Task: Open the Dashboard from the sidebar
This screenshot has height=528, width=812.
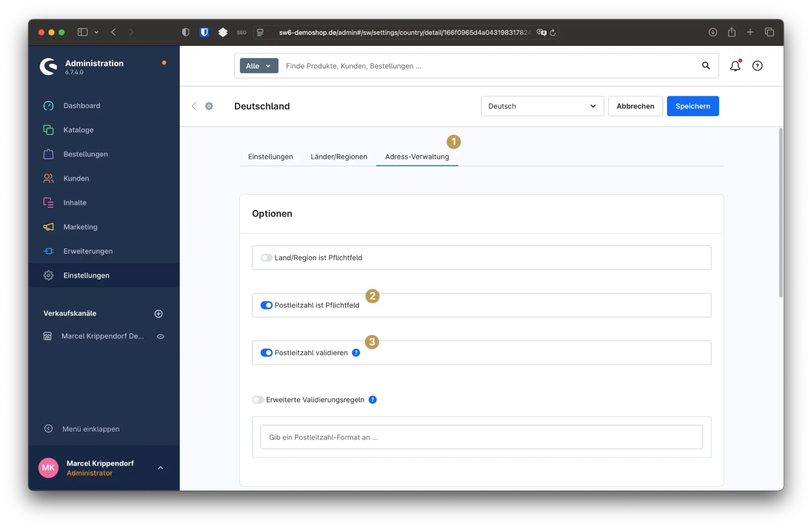Action: pyautogui.click(x=82, y=106)
